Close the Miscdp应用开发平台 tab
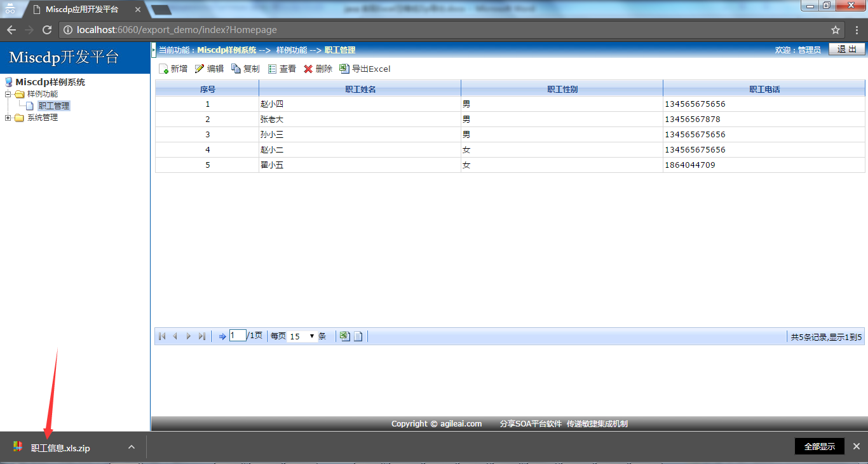 pyautogui.click(x=138, y=10)
